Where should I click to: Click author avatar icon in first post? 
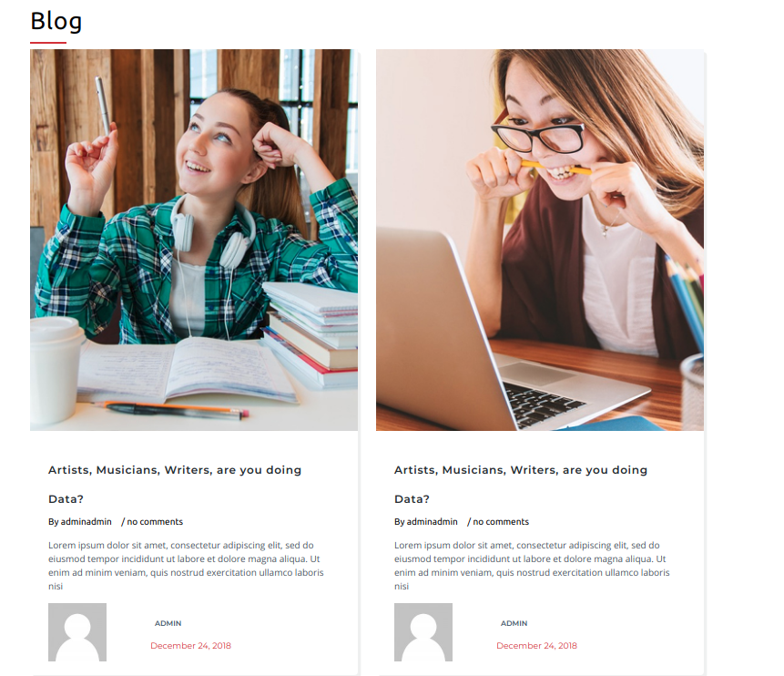pyautogui.click(x=77, y=632)
